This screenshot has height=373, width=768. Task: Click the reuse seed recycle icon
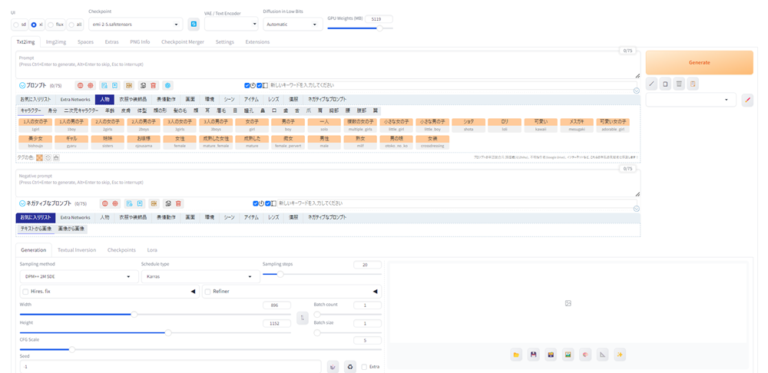350,367
